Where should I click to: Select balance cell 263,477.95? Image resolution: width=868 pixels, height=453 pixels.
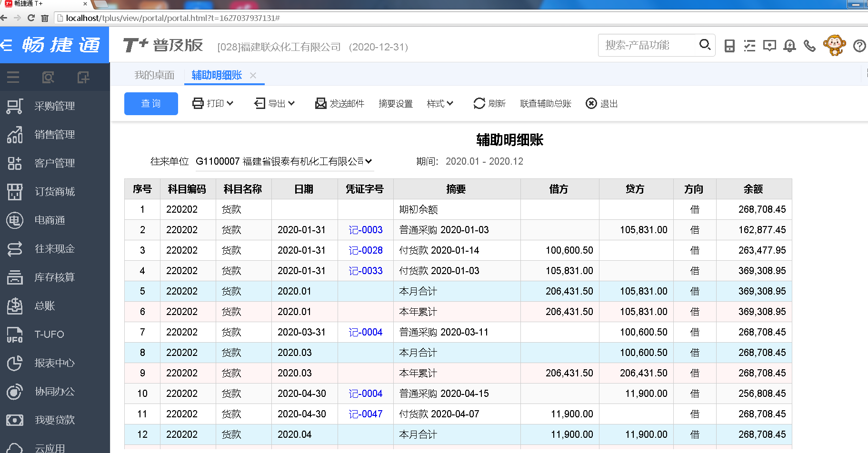click(754, 250)
